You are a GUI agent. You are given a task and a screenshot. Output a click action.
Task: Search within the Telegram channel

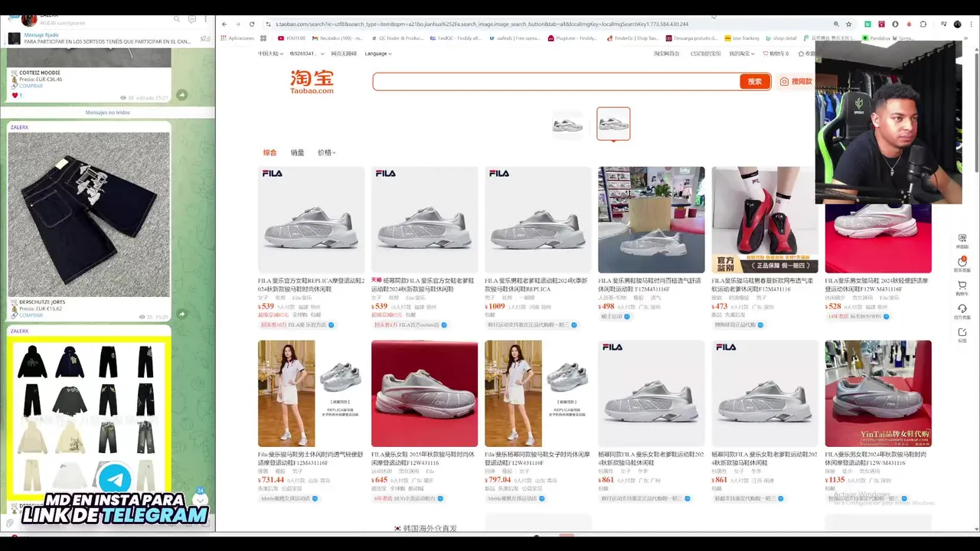(177, 19)
